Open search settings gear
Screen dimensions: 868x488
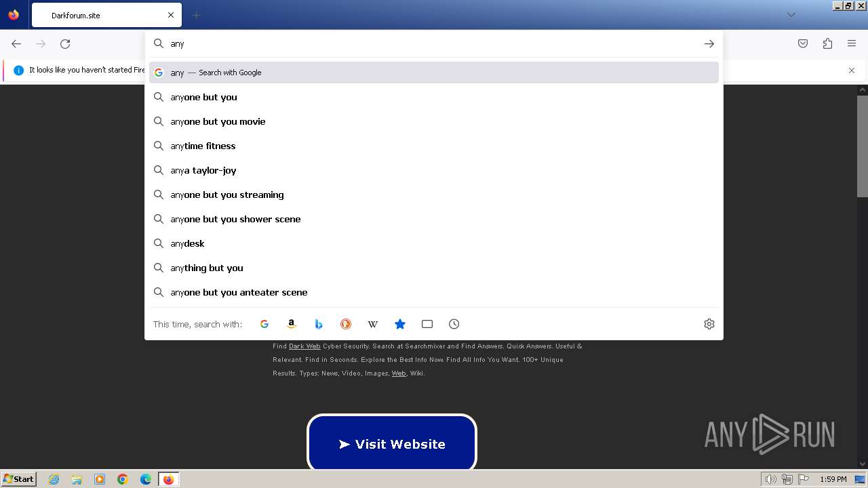coord(709,324)
